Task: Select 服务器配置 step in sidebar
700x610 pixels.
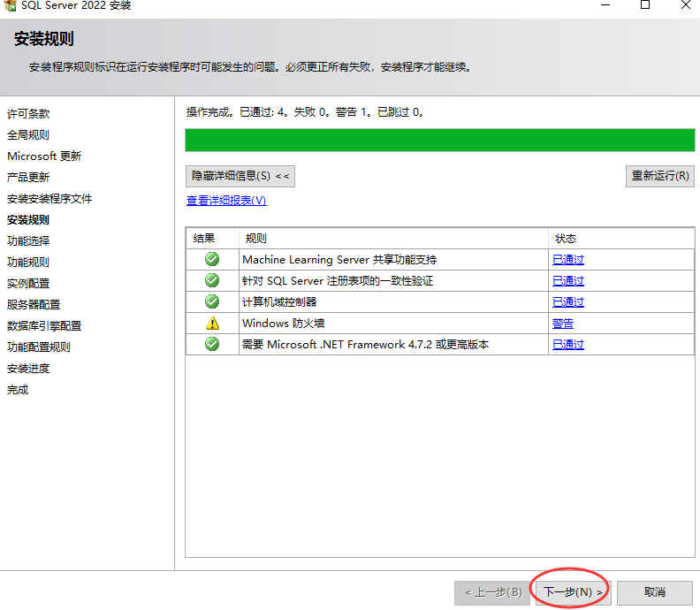Action: pos(34,304)
